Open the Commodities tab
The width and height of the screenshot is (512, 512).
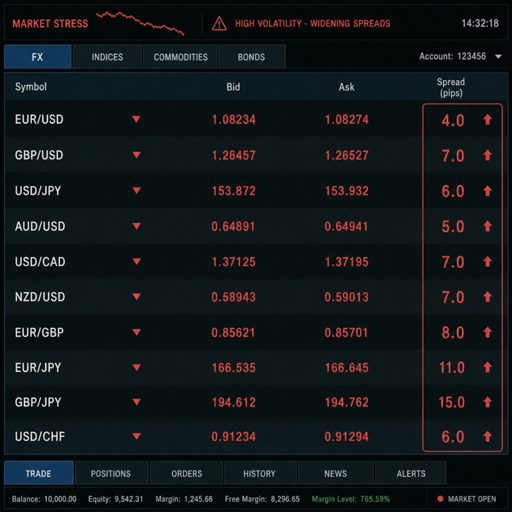180,57
